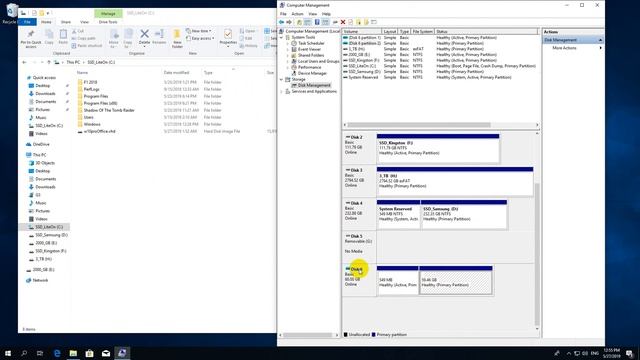The image size is (640, 360).
Task: Click vertical scrollbar in disk graphical view
Action: (537, 254)
